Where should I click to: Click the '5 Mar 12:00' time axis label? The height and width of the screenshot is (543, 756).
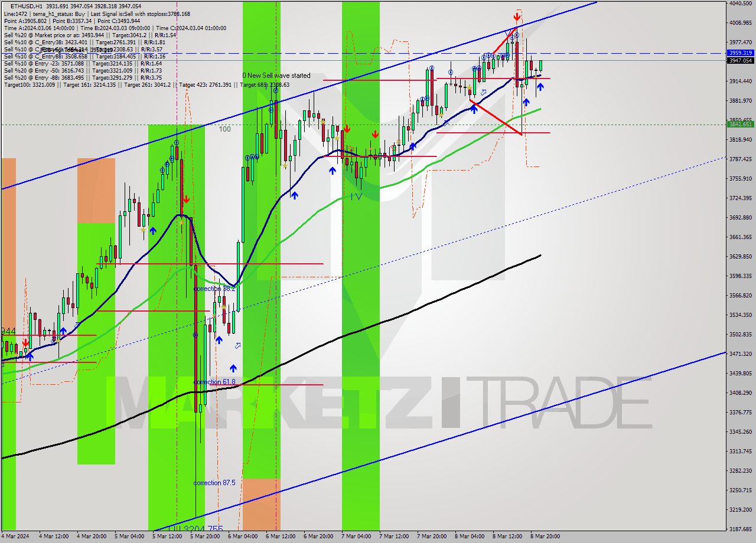click(167, 537)
